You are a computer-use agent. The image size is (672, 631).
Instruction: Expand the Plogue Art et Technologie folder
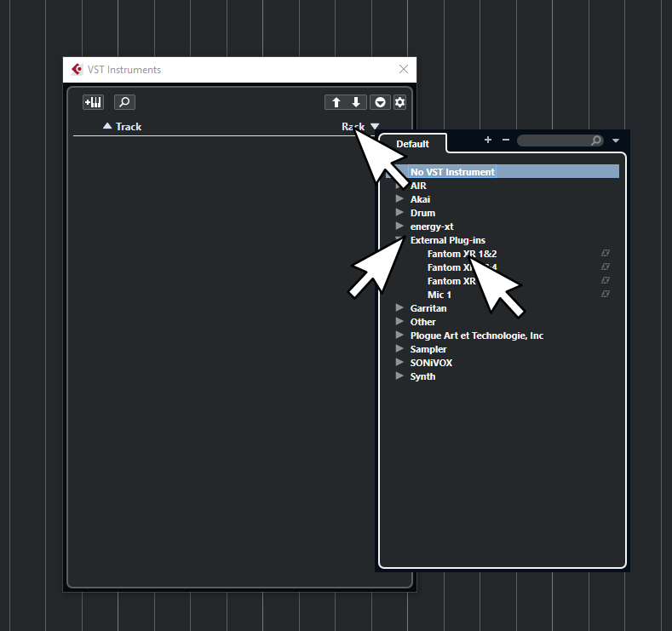(x=399, y=335)
